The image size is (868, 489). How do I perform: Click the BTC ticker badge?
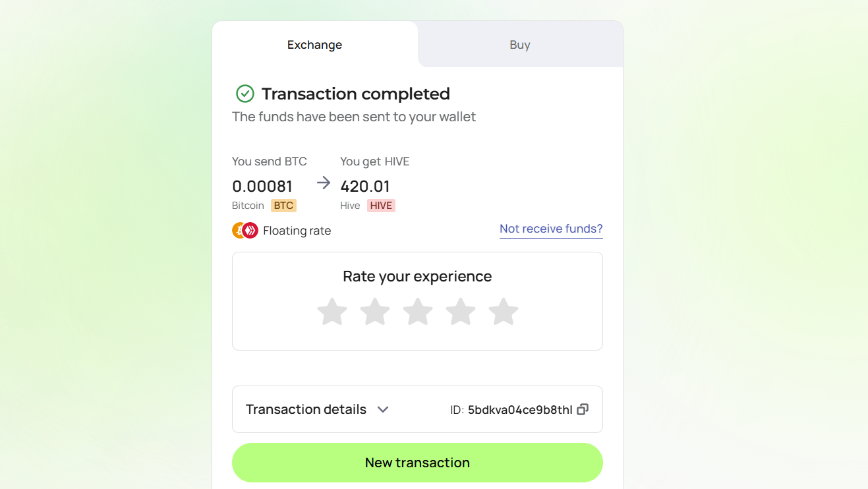[x=283, y=206]
